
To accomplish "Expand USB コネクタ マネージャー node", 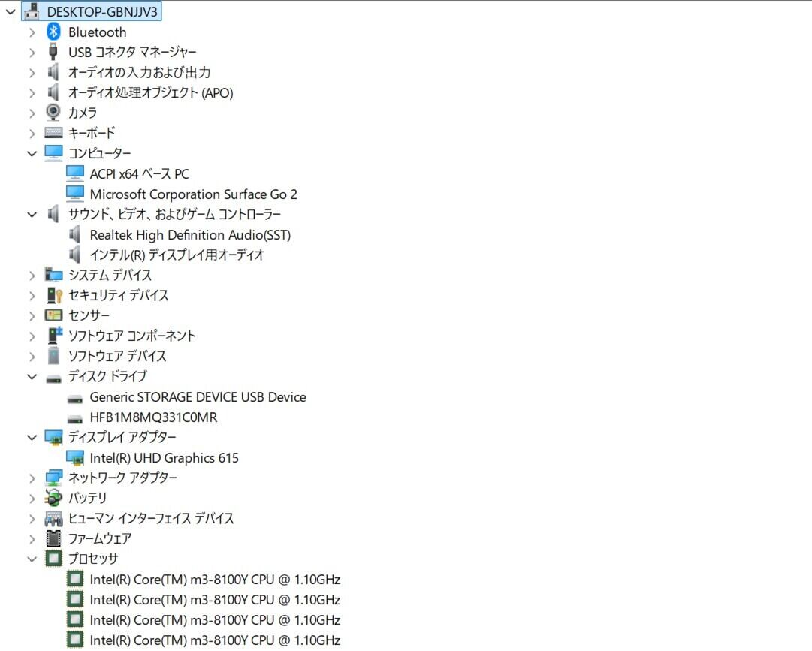I will (x=32, y=53).
